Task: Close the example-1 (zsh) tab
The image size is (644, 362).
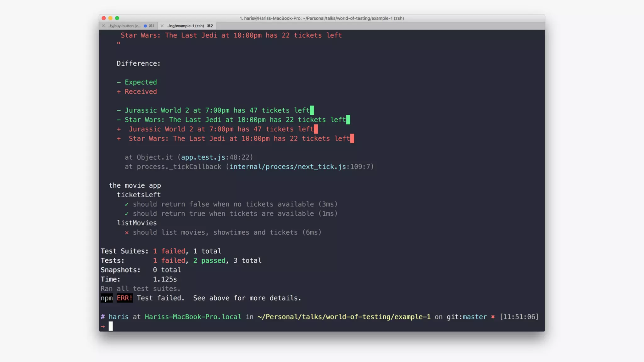Action: click(162, 26)
